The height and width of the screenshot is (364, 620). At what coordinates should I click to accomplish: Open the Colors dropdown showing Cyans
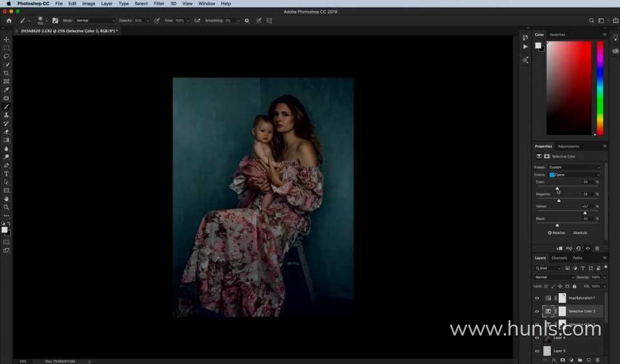pos(574,175)
